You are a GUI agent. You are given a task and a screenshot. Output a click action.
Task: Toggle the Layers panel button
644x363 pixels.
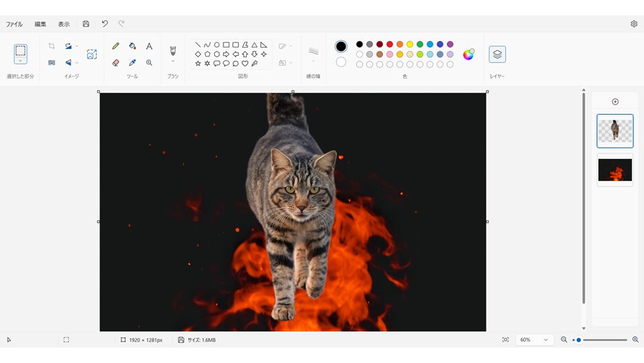[x=497, y=54]
